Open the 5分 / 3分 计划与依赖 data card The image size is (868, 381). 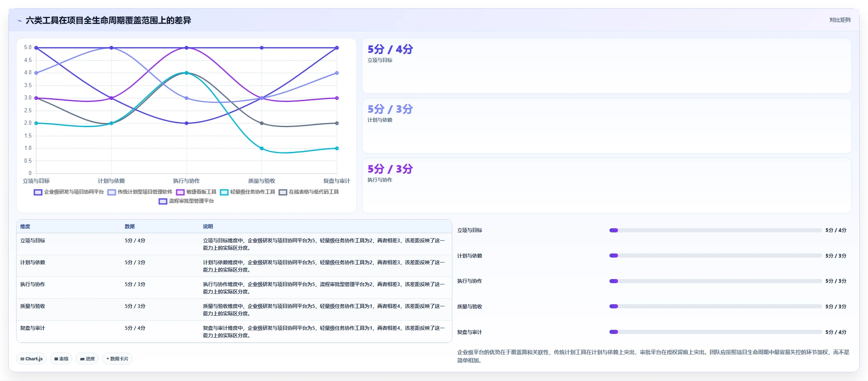coord(606,126)
